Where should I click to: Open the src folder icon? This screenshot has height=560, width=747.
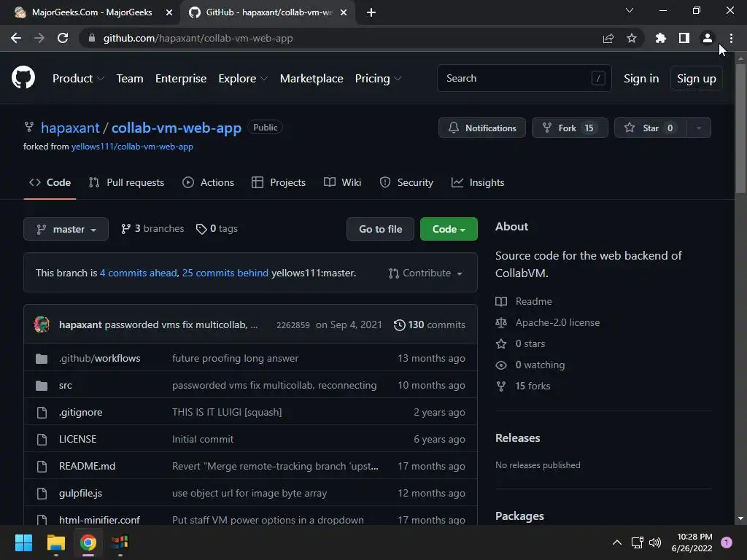click(x=42, y=385)
